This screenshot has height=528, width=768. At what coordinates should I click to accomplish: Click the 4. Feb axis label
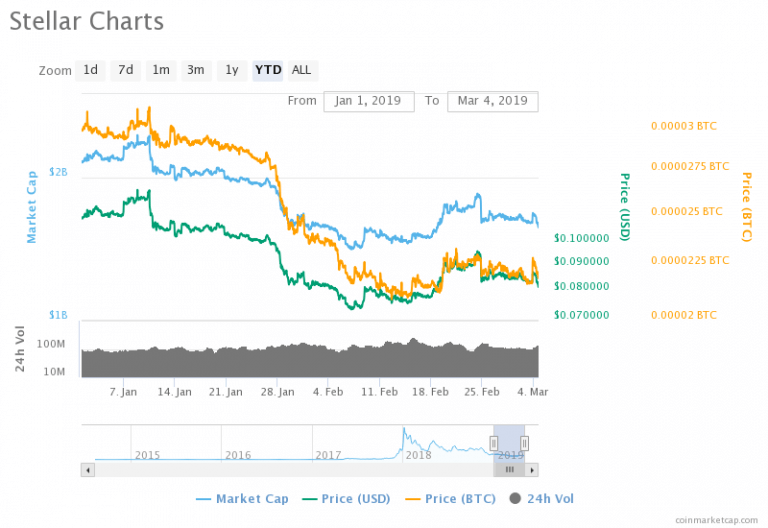coord(328,392)
